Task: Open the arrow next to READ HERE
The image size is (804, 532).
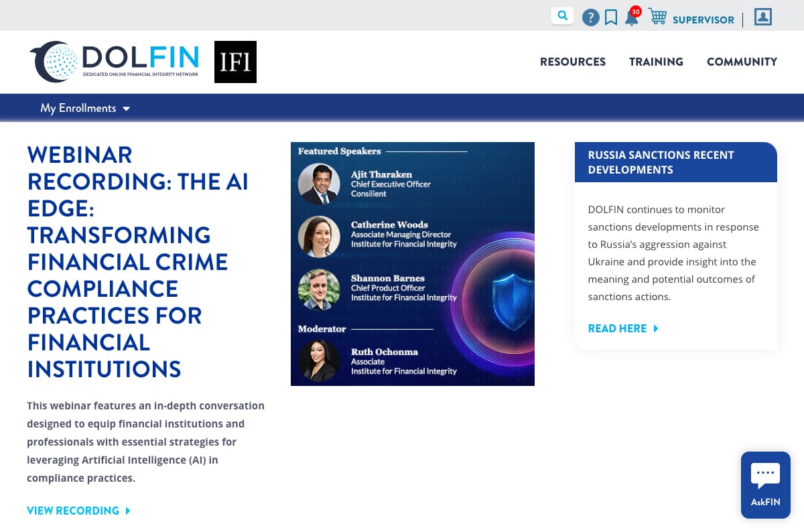Action: pos(656,328)
